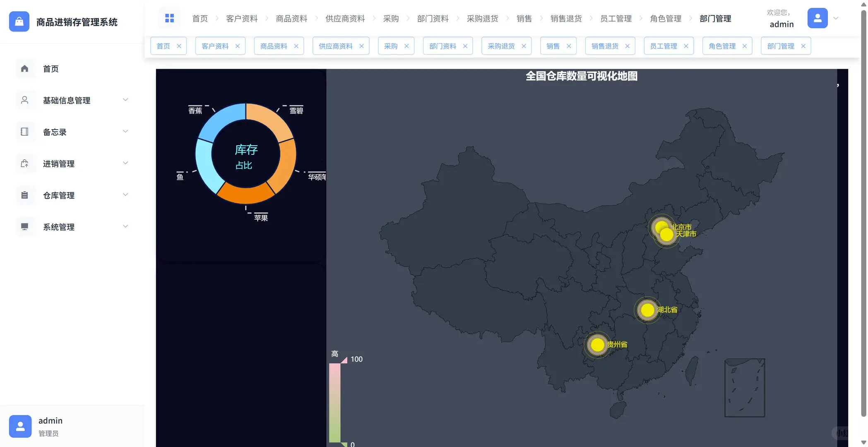This screenshot has height=447, width=868.
Task: Click the blue grid icon left of breadcrumbs
Action: point(169,18)
